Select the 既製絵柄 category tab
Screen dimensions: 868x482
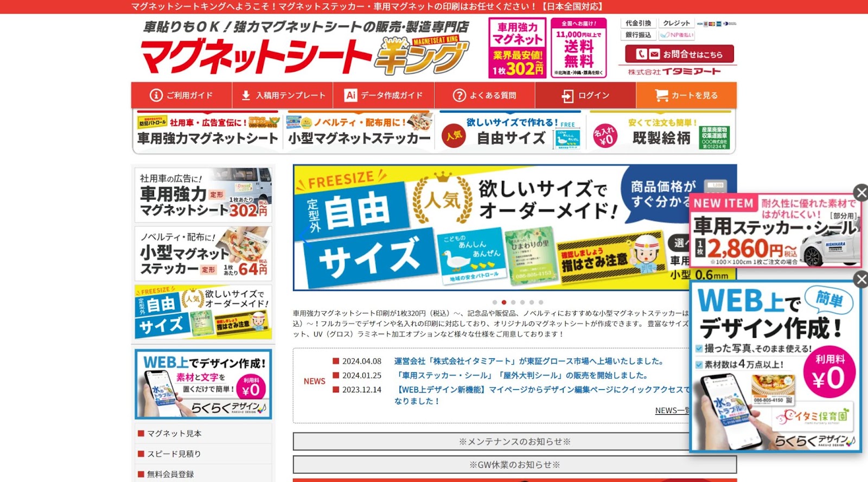(x=660, y=131)
